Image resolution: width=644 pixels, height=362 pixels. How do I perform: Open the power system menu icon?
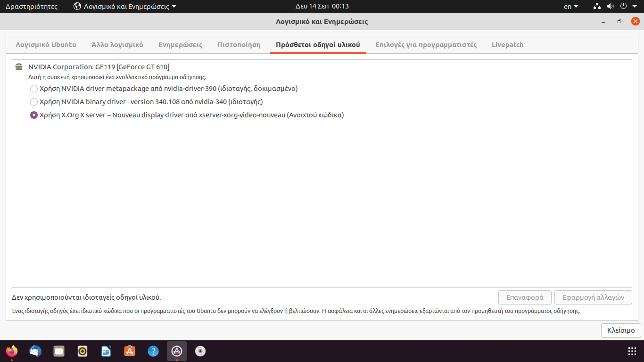point(623,6)
